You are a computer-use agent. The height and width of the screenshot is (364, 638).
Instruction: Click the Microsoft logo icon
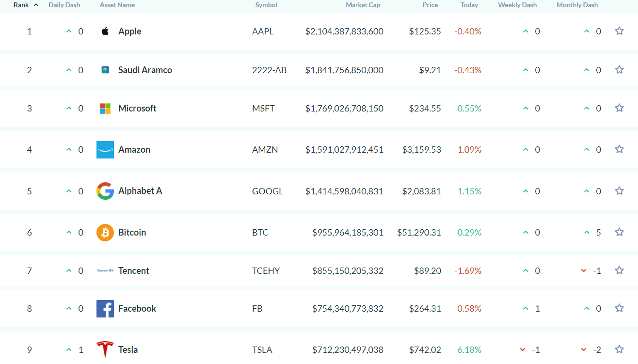[105, 109]
